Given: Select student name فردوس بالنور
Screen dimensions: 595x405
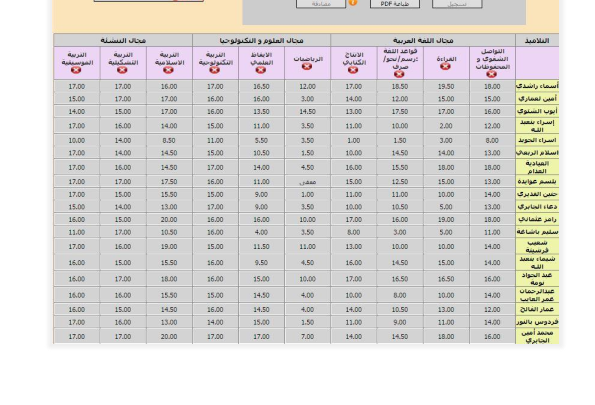Looking at the screenshot, I should 537,322.
